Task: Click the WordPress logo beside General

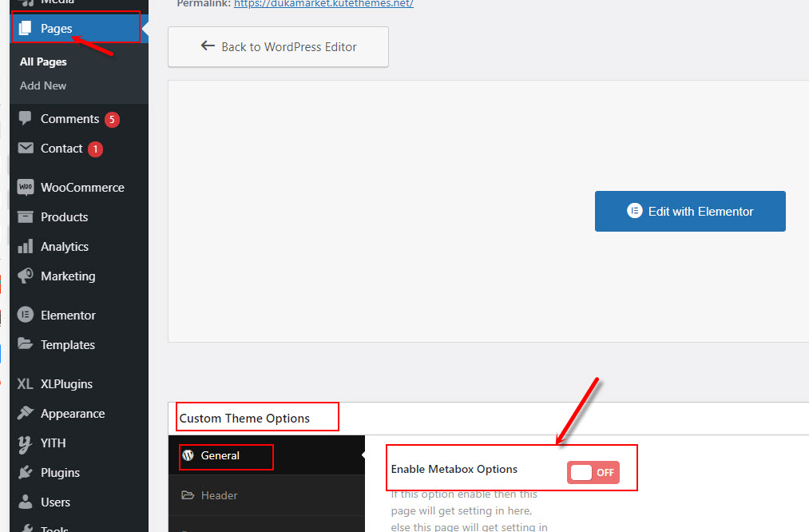Action: click(x=188, y=455)
